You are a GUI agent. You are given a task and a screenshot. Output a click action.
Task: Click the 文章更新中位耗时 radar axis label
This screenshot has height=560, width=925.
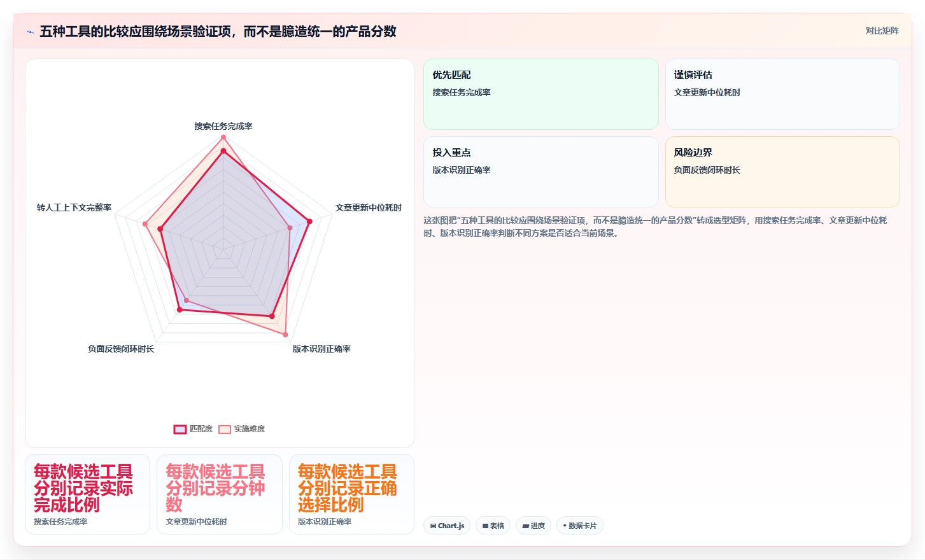click(x=369, y=207)
